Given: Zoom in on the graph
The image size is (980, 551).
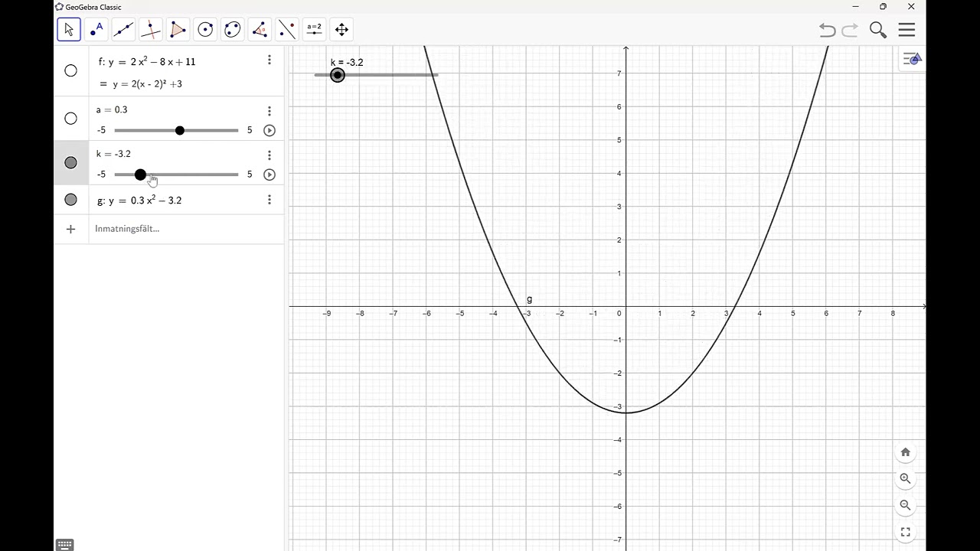Looking at the screenshot, I should 906,478.
